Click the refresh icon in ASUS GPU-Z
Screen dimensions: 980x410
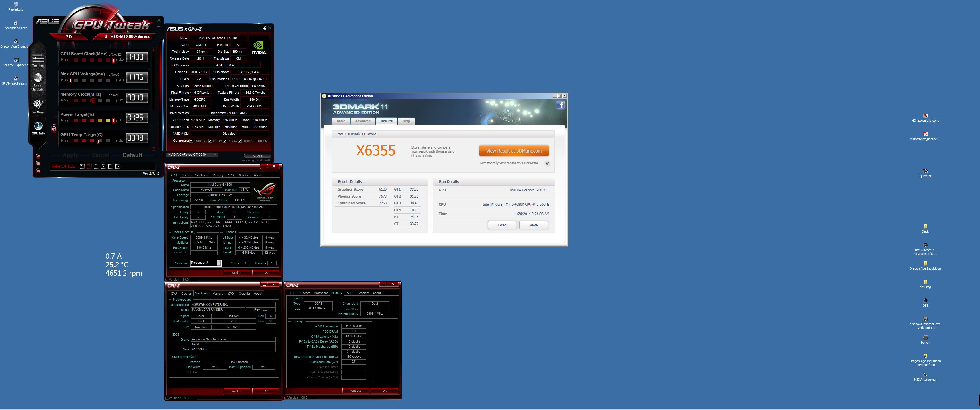pyautogui.click(x=264, y=28)
